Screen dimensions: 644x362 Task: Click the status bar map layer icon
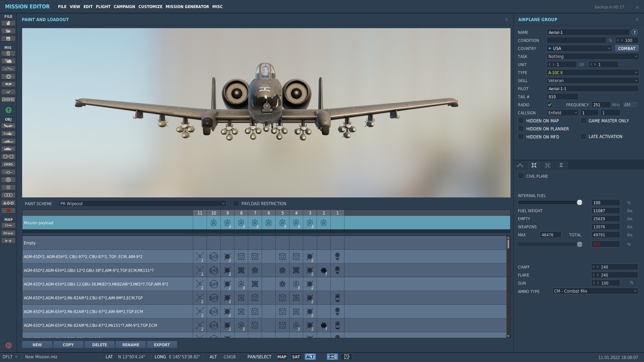pos(332,357)
